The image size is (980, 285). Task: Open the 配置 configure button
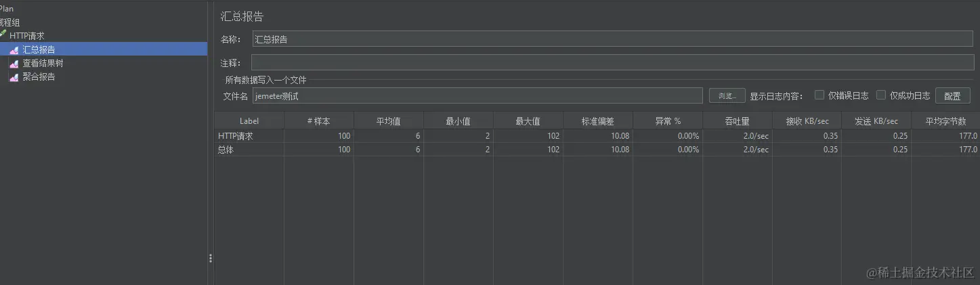[x=952, y=96]
